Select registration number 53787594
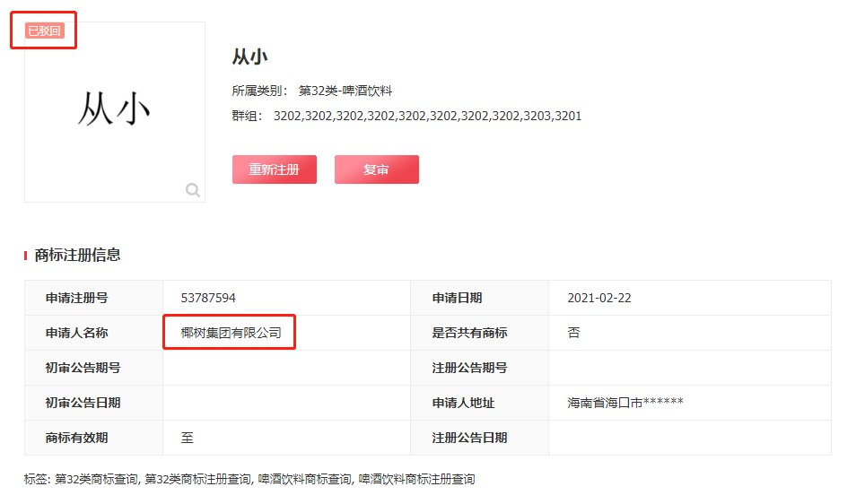 208,298
